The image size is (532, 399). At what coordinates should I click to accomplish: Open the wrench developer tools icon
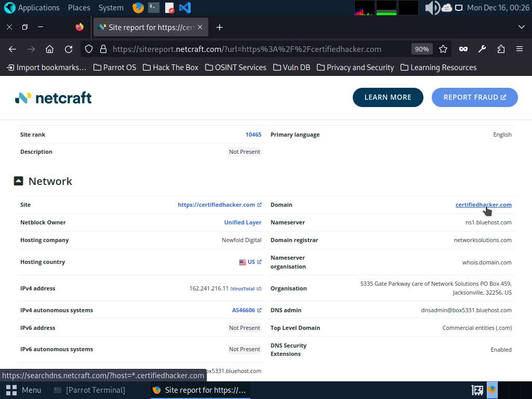pyautogui.click(x=482, y=49)
